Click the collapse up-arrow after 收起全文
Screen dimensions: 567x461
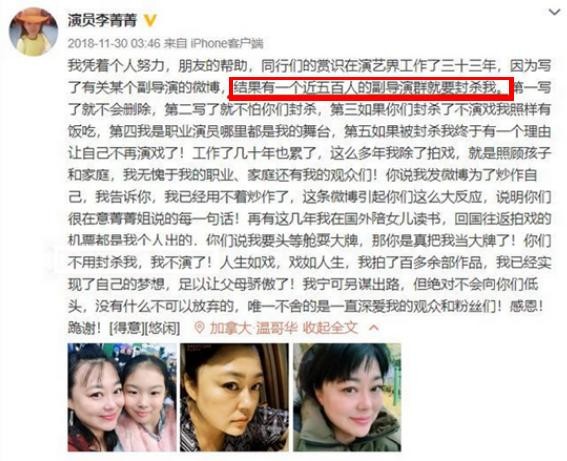pyautogui.click(x=374, y=328)
